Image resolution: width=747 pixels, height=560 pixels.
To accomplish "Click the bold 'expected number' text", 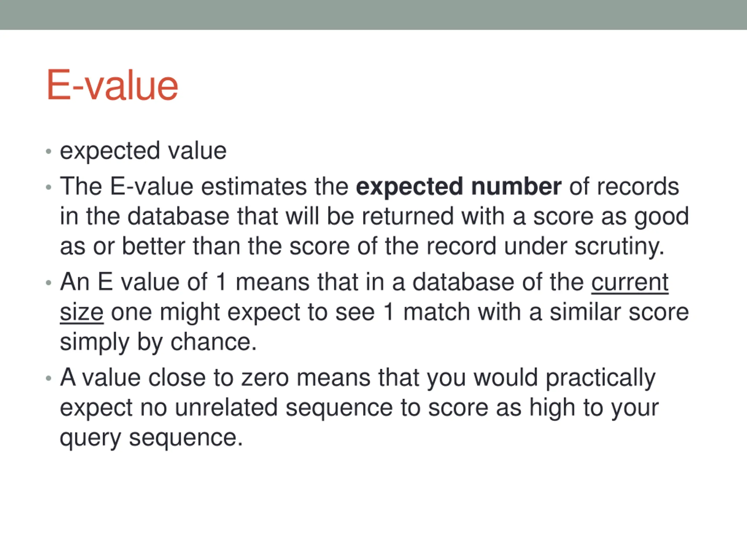I will (x=459, y=187).
